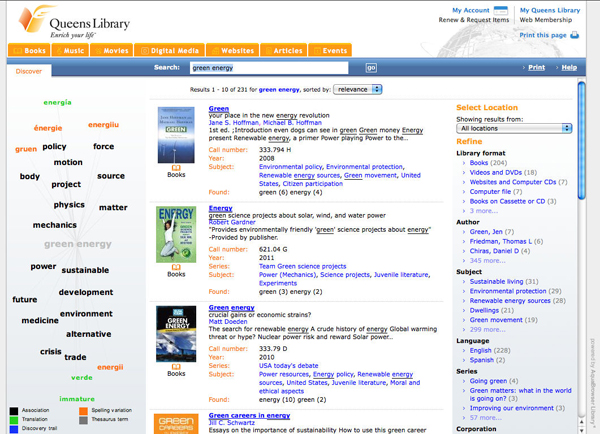
Task: Click the go search button
Action: (x=371, y=68)
